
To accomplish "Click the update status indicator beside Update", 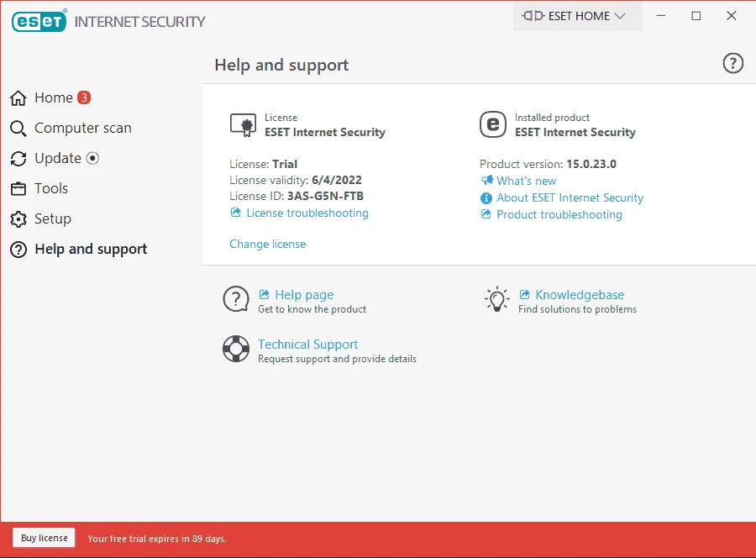I will [92, 158].
